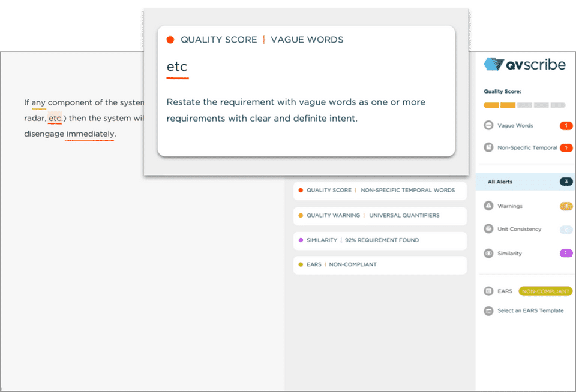Image resolution: width=576 pixels, height=392 pixels.
Task: Click the Warnings triangle icon
Action: point(488,206)
